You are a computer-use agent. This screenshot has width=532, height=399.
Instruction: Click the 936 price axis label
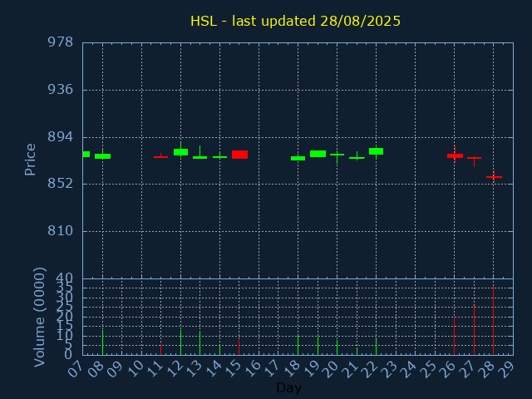(x=60, y=90)
